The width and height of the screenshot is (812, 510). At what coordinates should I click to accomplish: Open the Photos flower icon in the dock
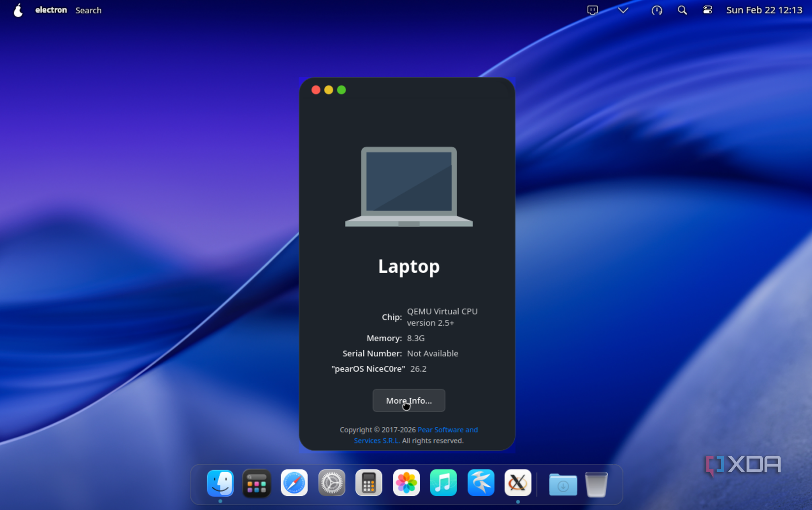point(406,483)
